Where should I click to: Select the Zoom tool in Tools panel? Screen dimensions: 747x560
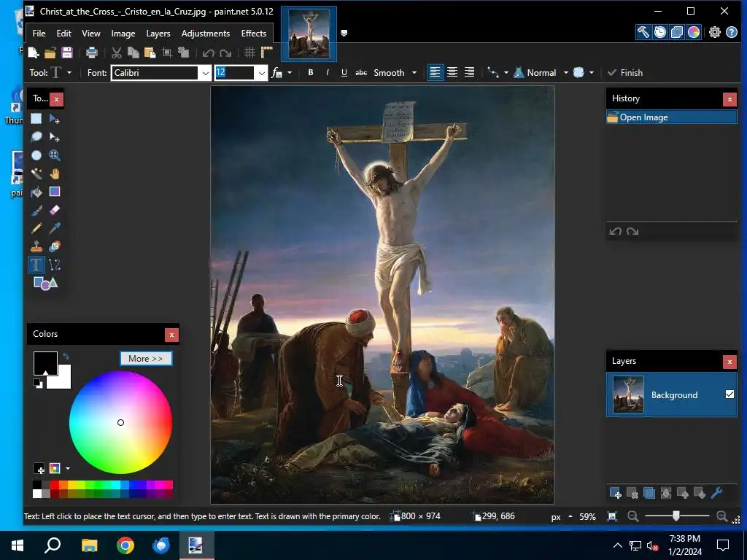54,155
